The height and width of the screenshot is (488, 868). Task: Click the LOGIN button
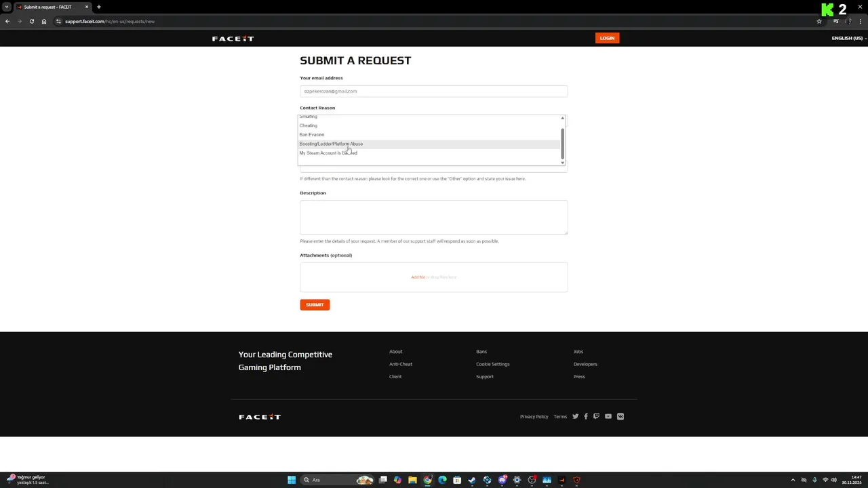[607, 38]
